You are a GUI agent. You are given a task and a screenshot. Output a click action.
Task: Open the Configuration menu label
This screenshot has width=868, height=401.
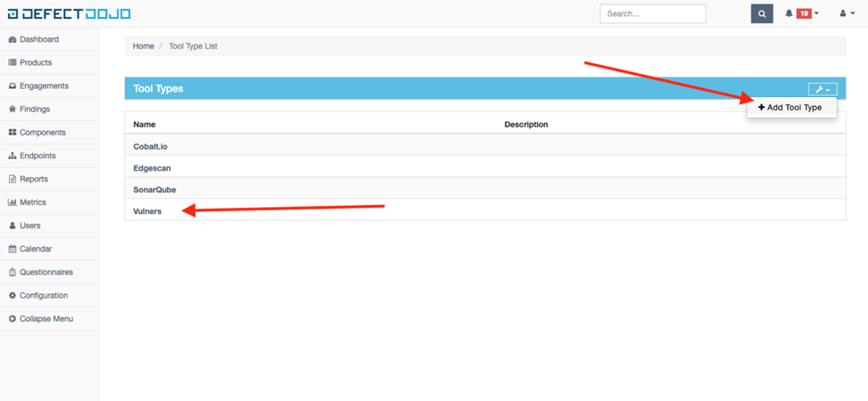[x=44, y=295]
